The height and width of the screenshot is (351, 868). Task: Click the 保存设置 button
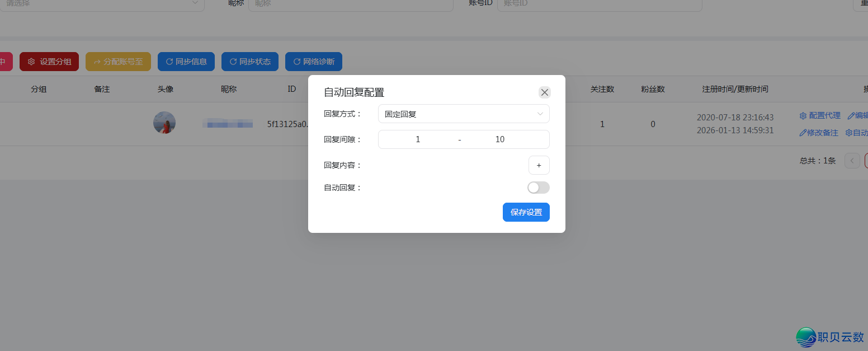[526, 212]
